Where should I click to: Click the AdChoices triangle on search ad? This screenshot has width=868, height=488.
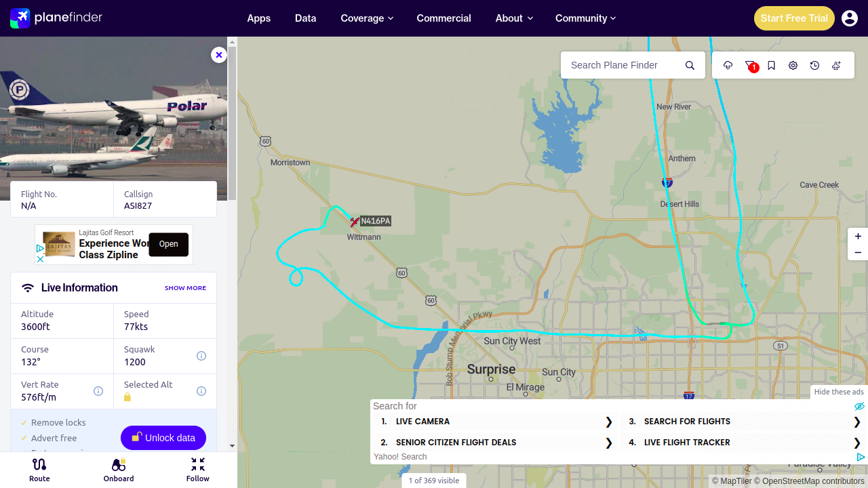(861, 457)
